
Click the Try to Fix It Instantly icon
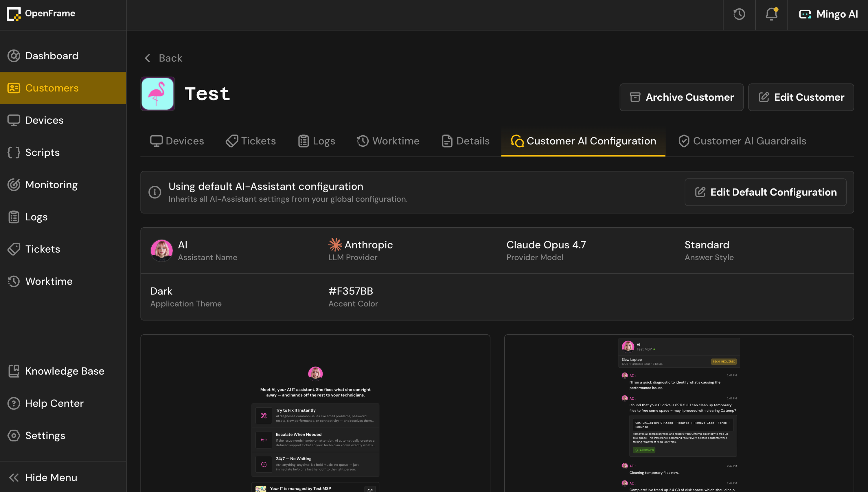(x=264, y=416)
